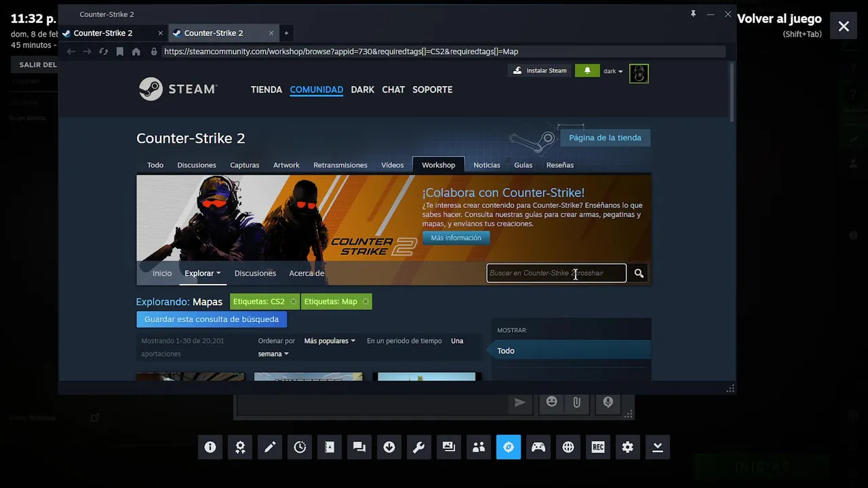Remove the Map tag filter
Screen dimensions: 868x488
[366, 302]
